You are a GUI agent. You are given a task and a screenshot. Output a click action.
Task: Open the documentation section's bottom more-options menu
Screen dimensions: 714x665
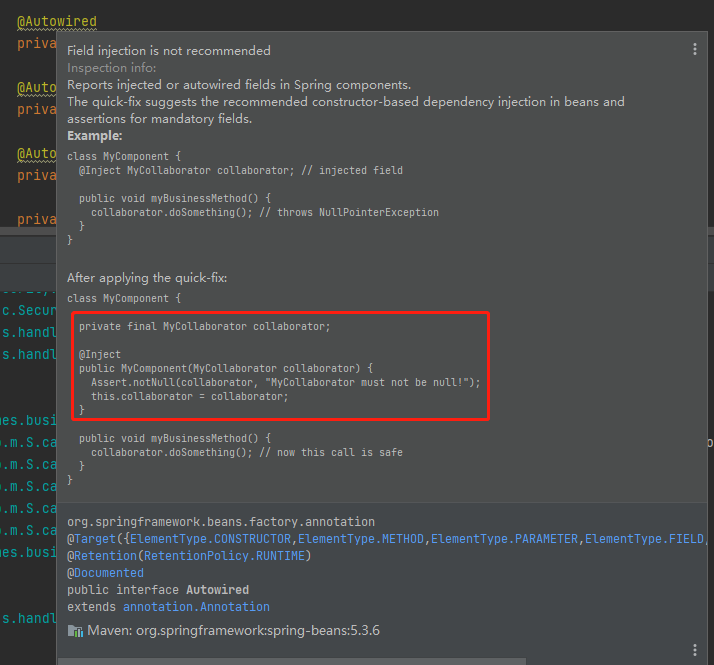point(694,650)
